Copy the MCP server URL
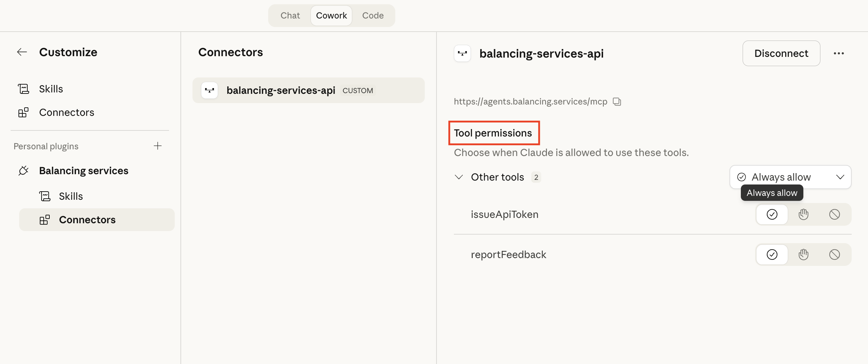Image resolution: width=868 pixels, height=364 pixels. point(617,102)
